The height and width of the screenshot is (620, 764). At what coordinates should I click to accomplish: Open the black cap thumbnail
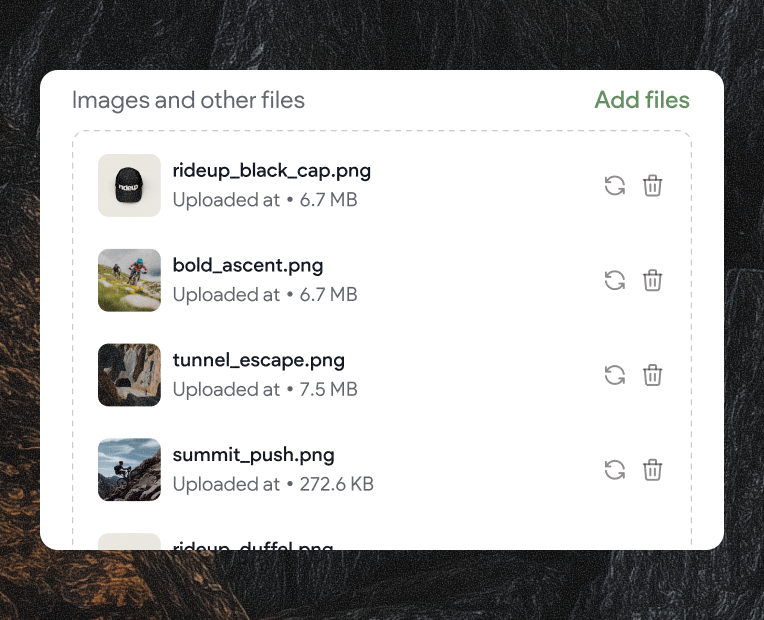click(129, 185)
